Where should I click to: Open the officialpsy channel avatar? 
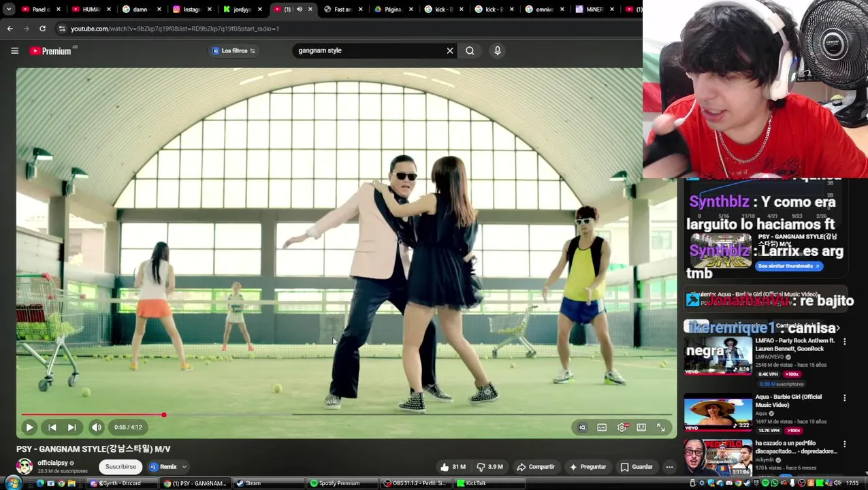click(x=25, y=466)
